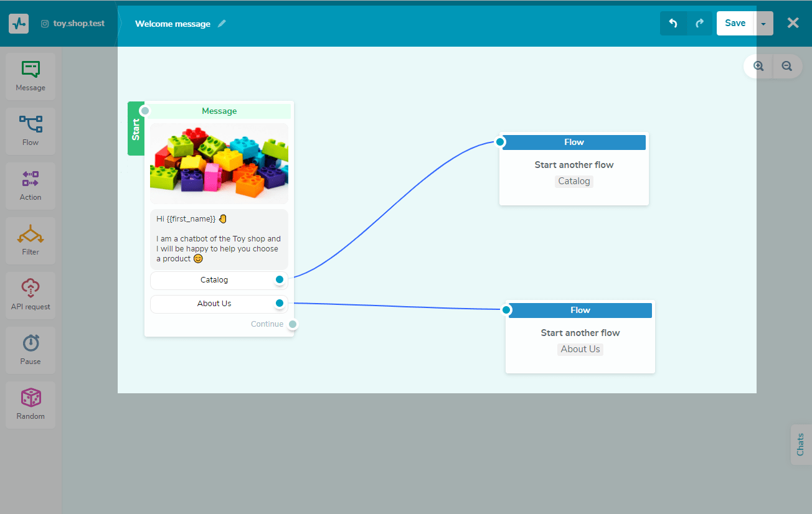Open the Chats side tab
Viewport: 812px width, 514px height.
click(x=801, y=445)
